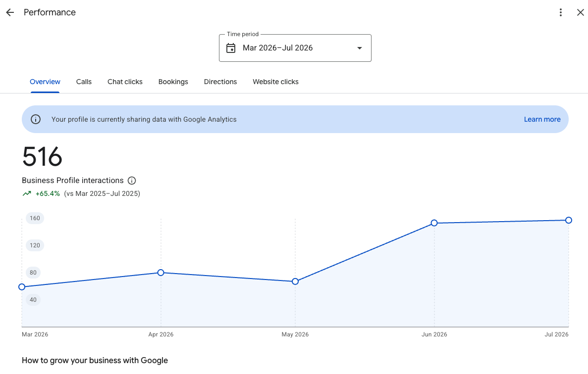Select the Mar 2026 data point on chart
Screen dimensions: 588x374
click(22, 287)
